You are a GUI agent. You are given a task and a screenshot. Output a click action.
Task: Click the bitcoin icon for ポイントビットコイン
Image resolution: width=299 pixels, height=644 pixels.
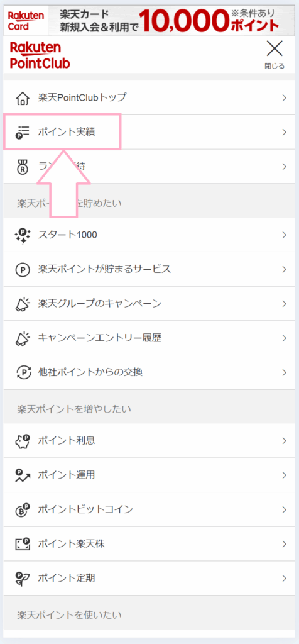coord(23,509)
